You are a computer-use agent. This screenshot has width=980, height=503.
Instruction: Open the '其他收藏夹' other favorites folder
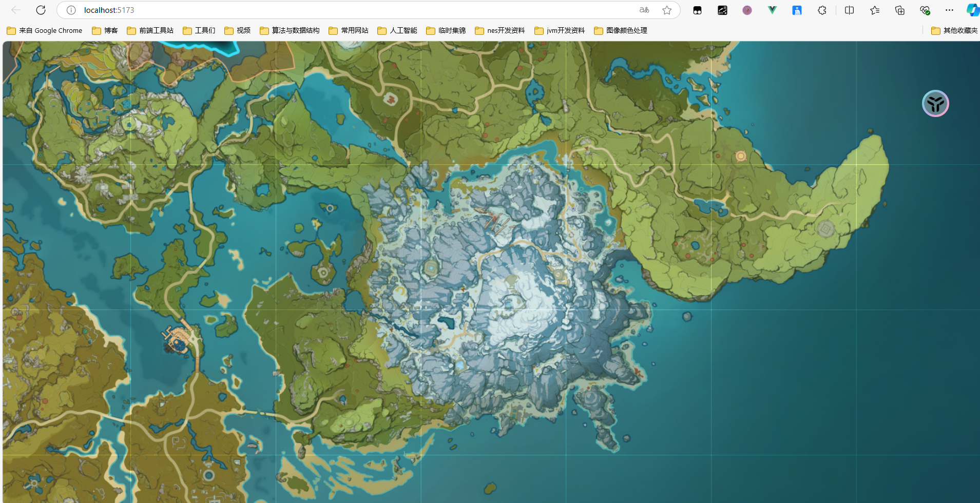[954, 30]
